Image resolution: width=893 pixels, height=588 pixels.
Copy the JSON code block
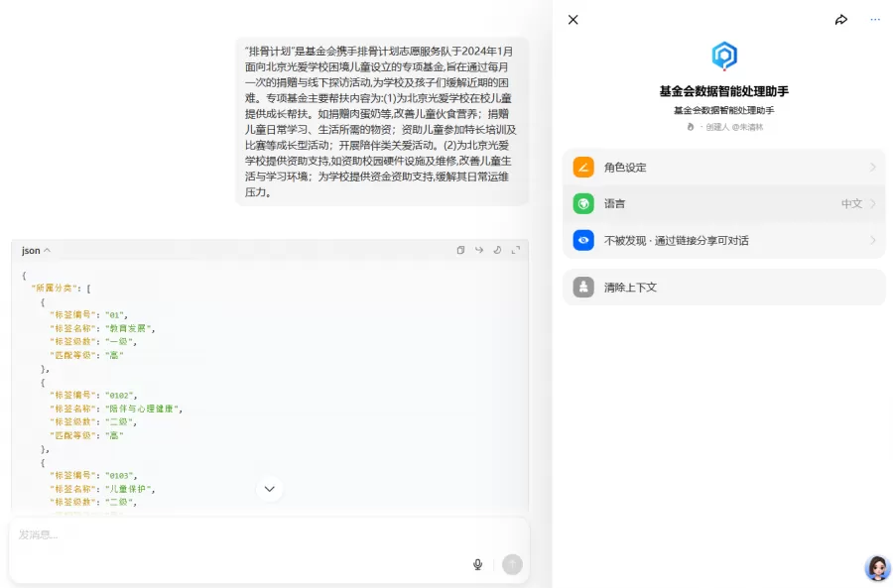tap(458, 250)
